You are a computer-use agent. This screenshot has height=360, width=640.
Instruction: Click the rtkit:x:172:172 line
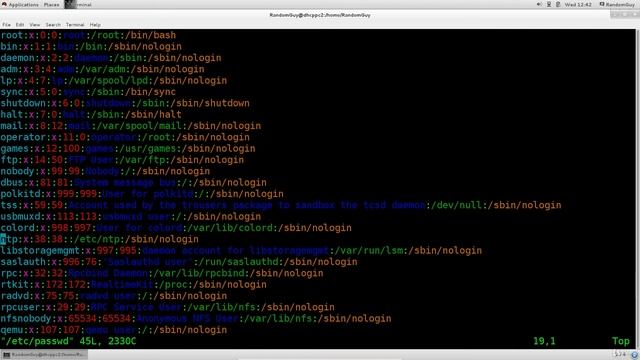coord(133,285)
